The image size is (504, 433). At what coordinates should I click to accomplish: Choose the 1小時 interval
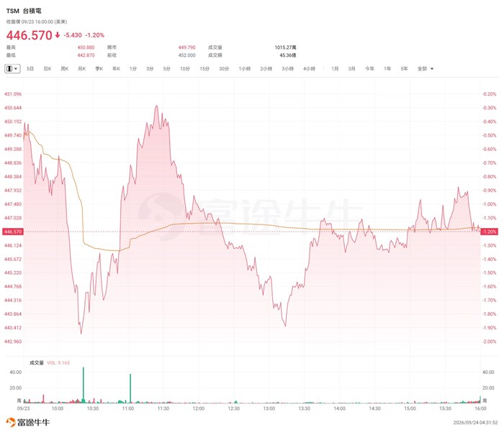245,69
